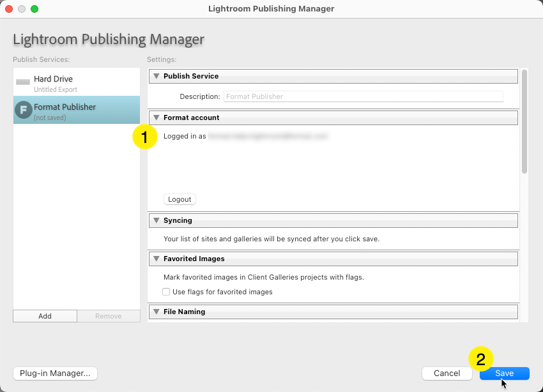Cancel the publishing manager dialog

click(447, 373)
